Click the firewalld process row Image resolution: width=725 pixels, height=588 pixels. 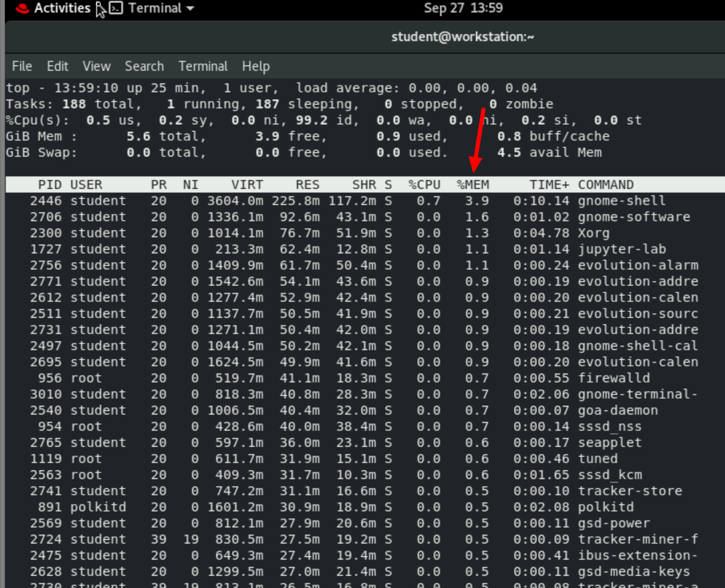[613, 378]
